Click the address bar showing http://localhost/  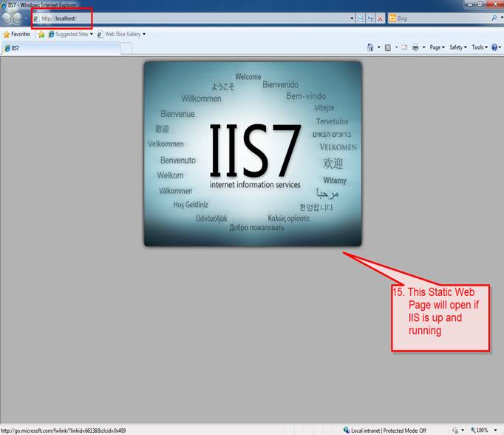[191, 18]
